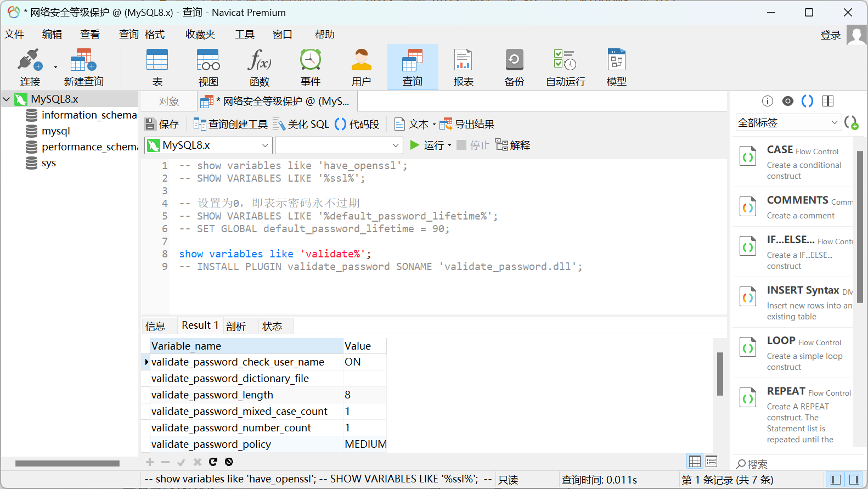Open the 自动运行 (Automation) tool
The height and width of the screenshot is (489, 868).
point(565,67)
